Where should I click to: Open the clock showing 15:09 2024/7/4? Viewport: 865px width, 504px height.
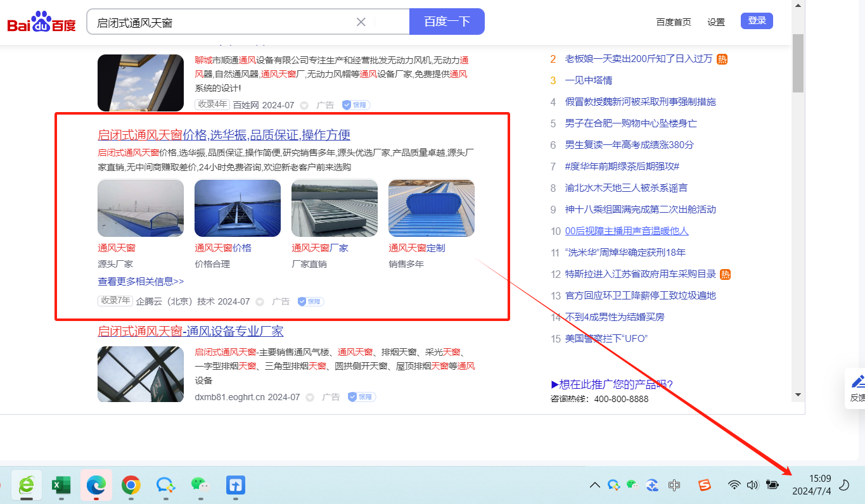811,485
